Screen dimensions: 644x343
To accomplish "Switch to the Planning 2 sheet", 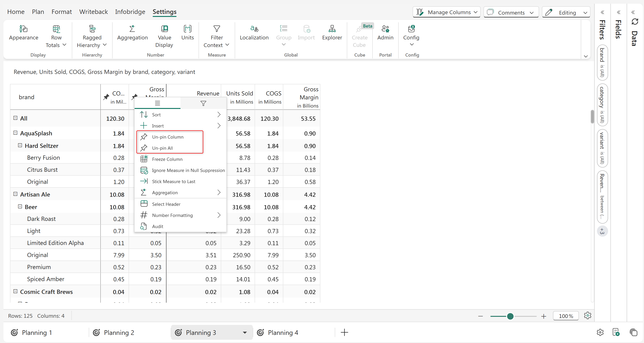I will click(119, 332).
